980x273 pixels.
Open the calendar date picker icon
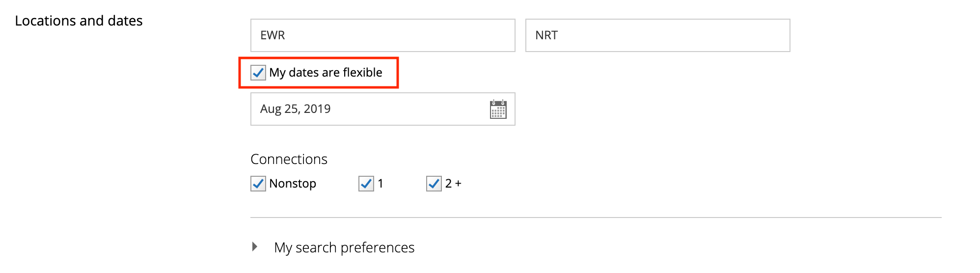498,109
